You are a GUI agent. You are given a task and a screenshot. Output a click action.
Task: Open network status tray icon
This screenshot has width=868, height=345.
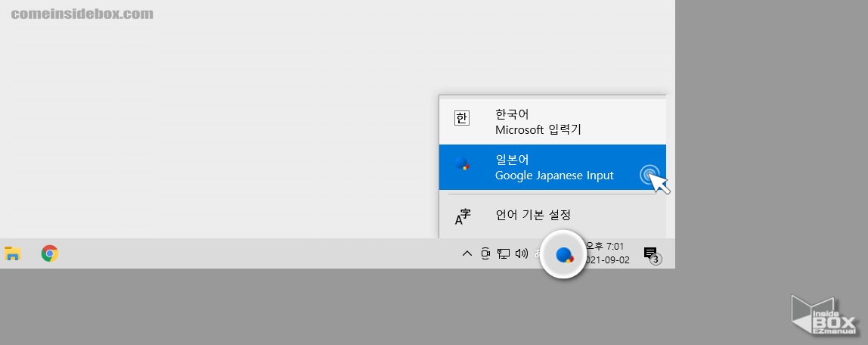pos(504,253)
